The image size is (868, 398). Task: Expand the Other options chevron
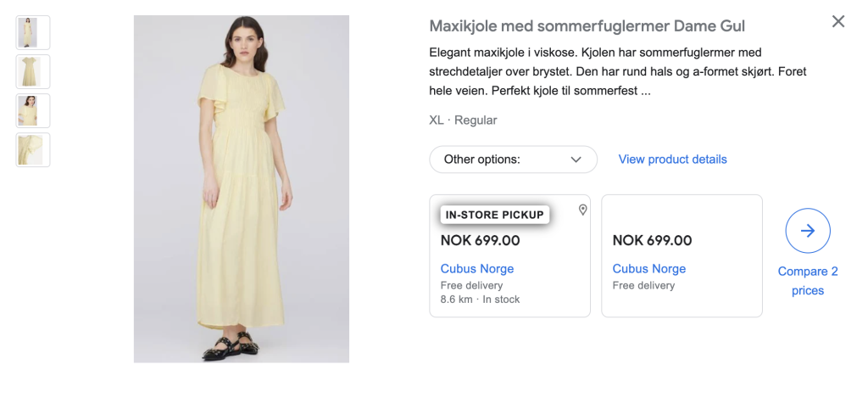(576, 160)
